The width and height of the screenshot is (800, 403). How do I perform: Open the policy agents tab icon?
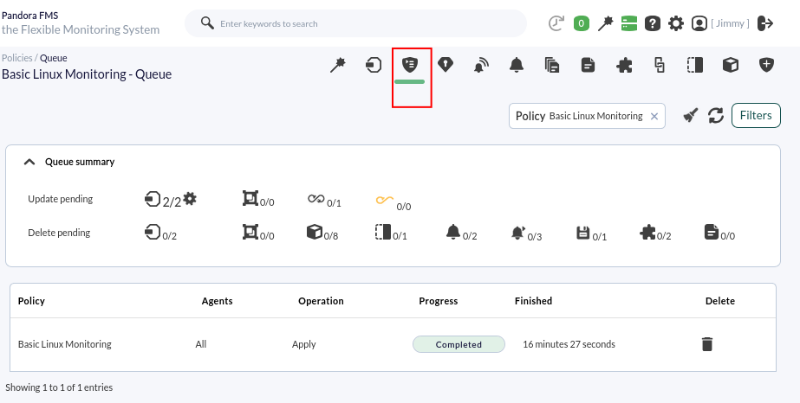374,65
